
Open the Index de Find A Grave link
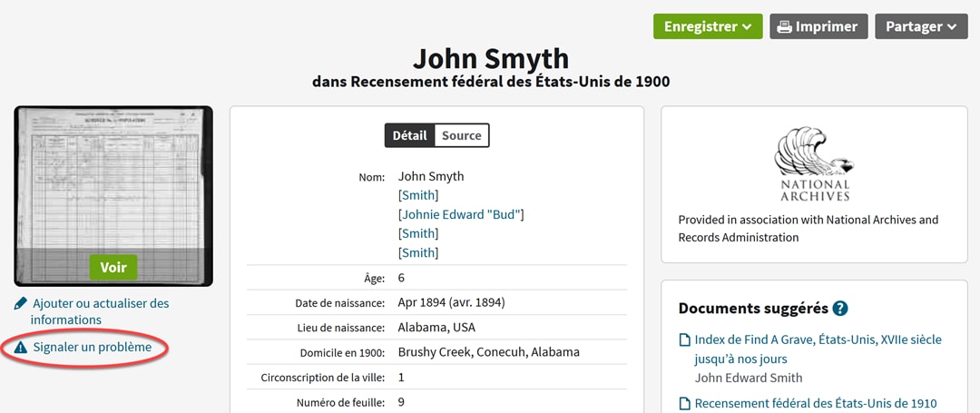(818, 349)
